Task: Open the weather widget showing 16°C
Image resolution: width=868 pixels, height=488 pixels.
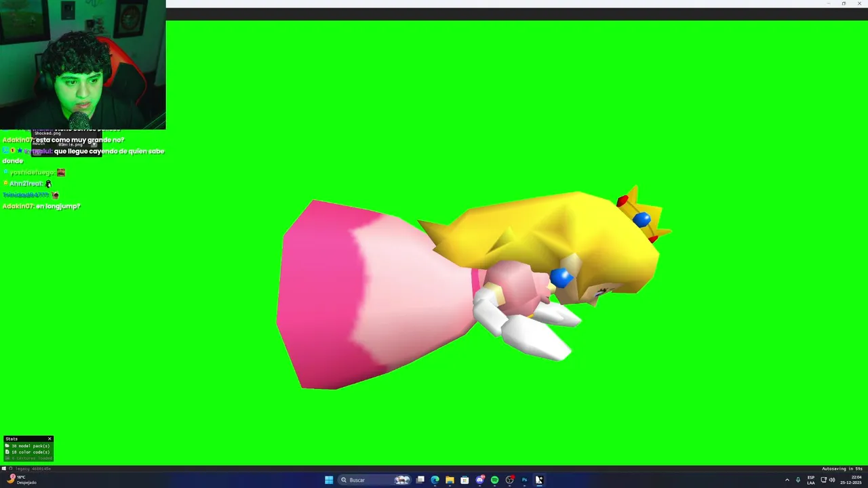Action: pos(22,479)
